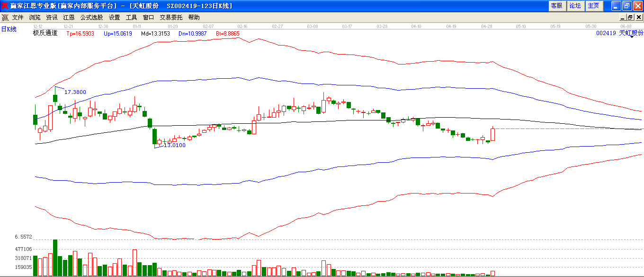Click the 01-11 date on time axis
Screen dimensions: 644x277
click(137, 26)
